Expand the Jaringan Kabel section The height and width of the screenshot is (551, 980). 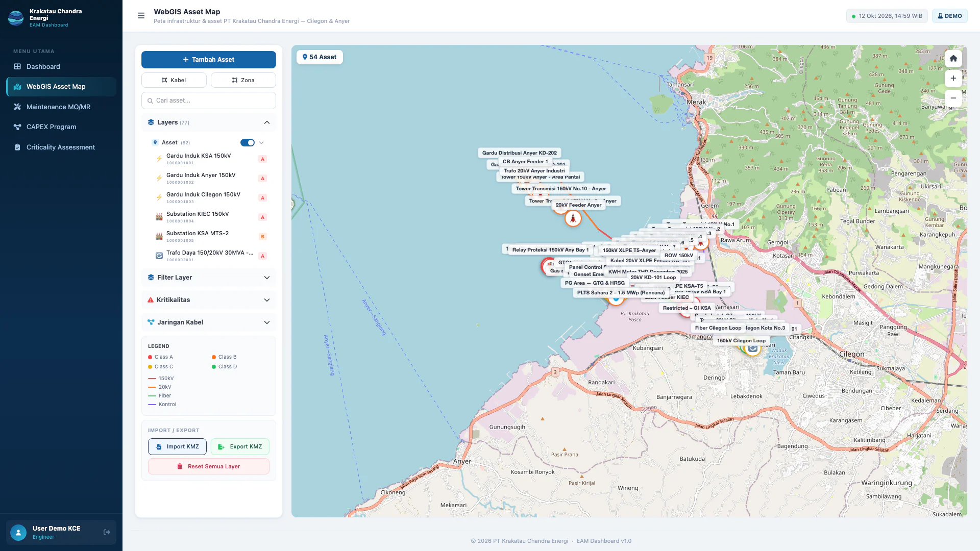[x=209, y=322]
